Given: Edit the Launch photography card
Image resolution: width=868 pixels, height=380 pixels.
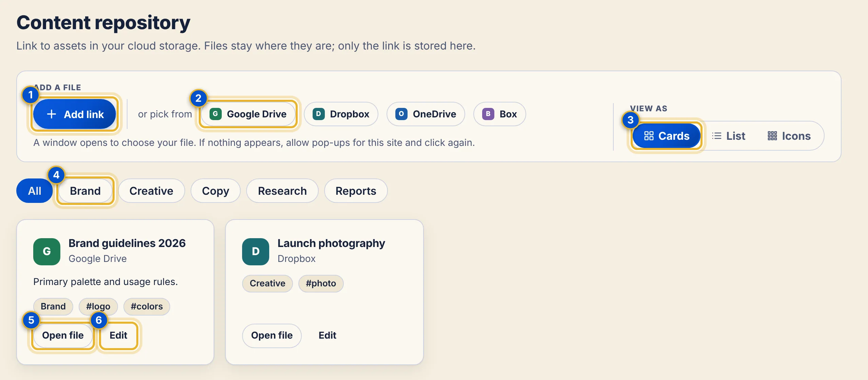Looking at the screenshot, I should [x=327, y=335].
